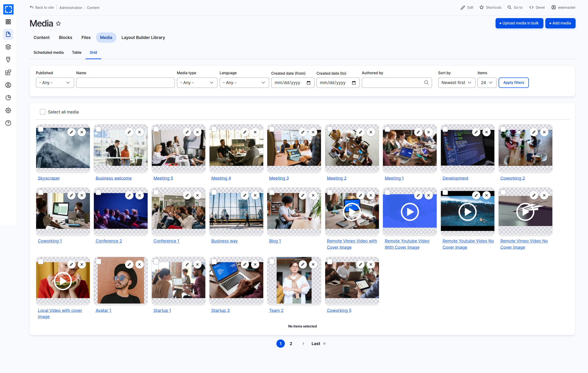Open the Business welcome media link

[114, 178]
